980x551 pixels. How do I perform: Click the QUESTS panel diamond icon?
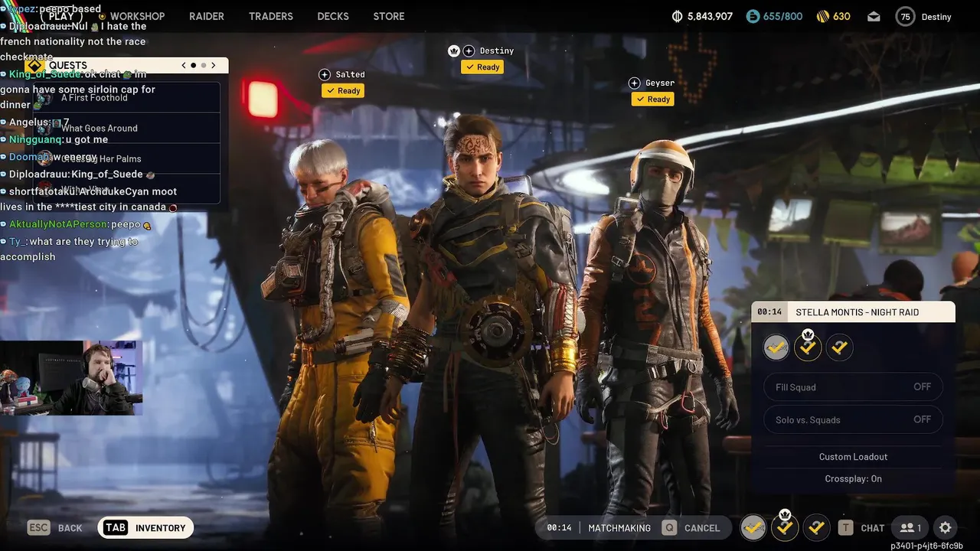coord(33,65)
